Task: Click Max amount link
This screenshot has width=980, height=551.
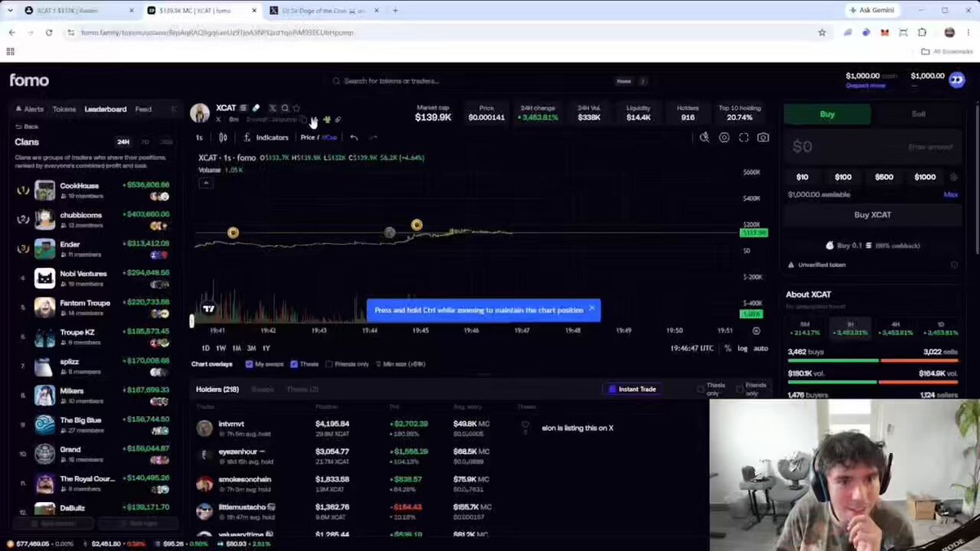Action: point(951,194)
